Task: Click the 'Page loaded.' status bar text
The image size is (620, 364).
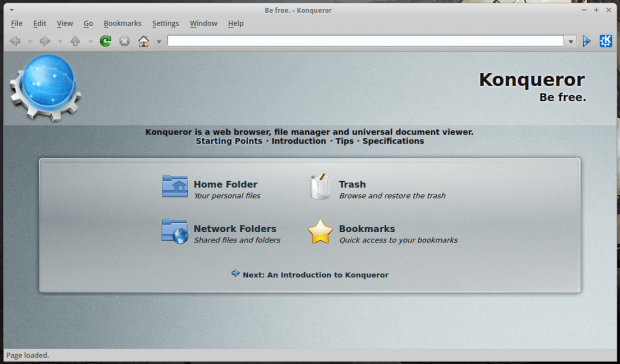Action: click(28, 355)
